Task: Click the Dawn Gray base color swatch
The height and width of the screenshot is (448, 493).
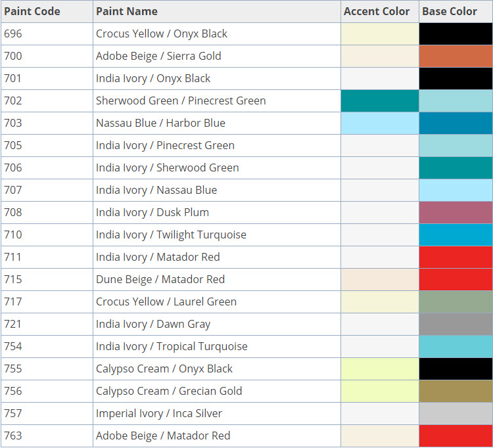Action: pyautogui.click(x=456, y=324)
